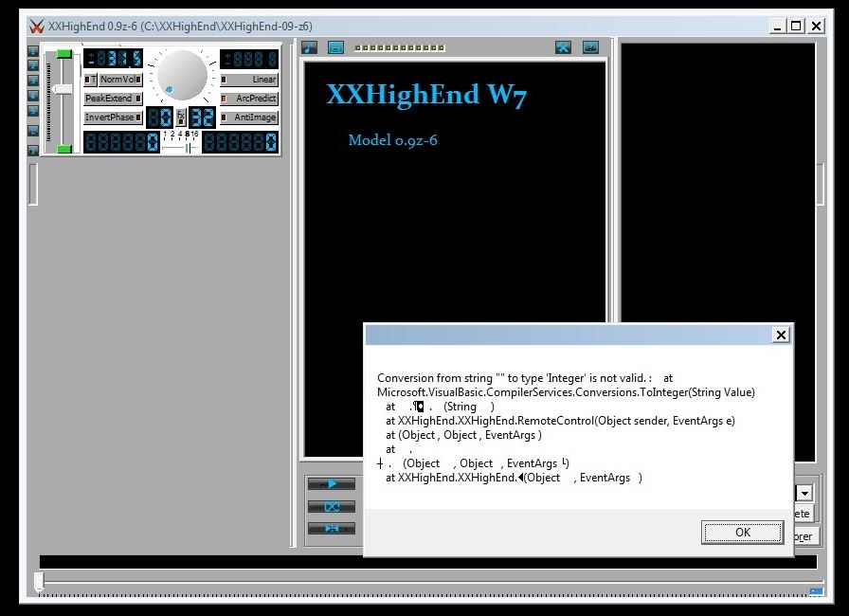Image resolution: width=849 pixels, height=616 pixels.
Task: Click the lower-left six-digit counter display
Action: pos(121,142)
